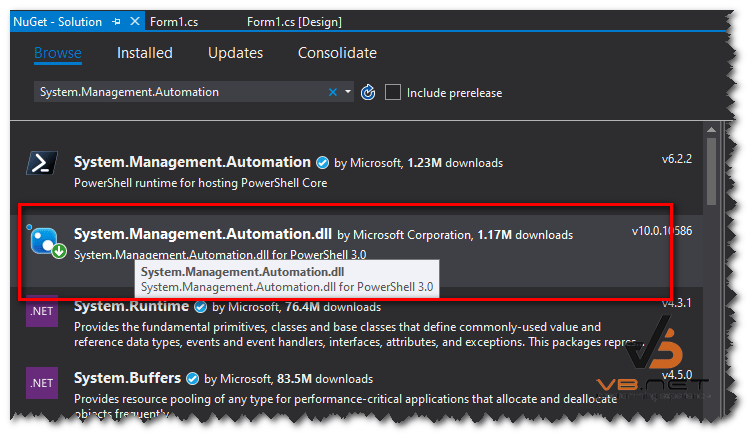Click the package list vertical scrollbar thumb
Viewport: 754px width, 440px height.
point(711,172)
